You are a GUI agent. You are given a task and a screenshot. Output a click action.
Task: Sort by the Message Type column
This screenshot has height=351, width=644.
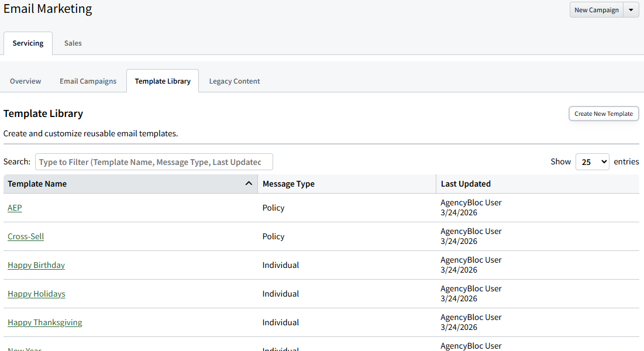pyautogui.click(x=288, y=183)
